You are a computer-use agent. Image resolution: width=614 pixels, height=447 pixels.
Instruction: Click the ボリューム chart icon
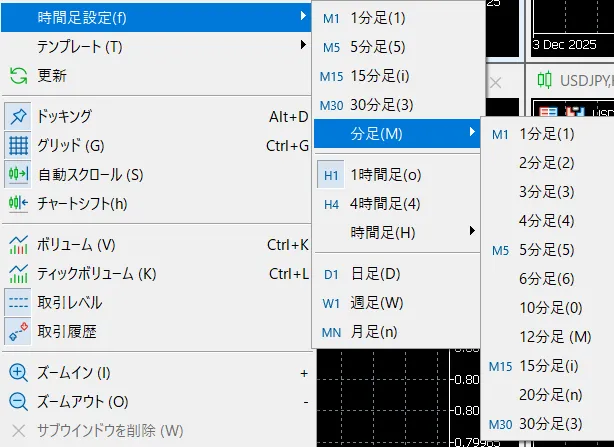click(18, 245)
